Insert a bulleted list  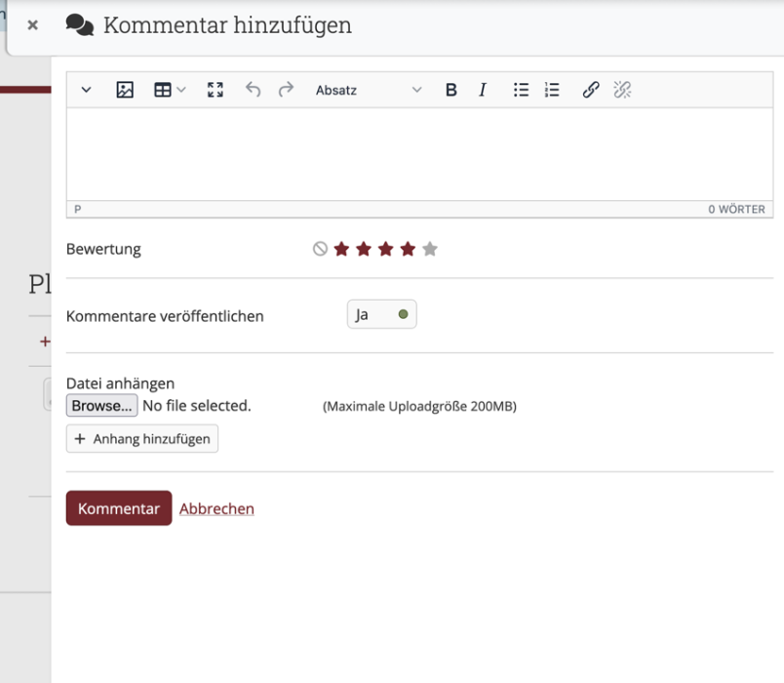[522, 90]
